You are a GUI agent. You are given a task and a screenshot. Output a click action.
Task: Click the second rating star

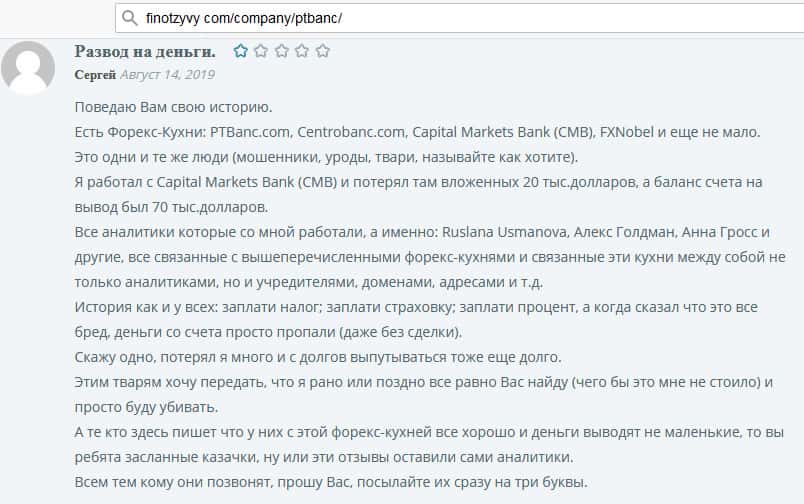[261, 51]
